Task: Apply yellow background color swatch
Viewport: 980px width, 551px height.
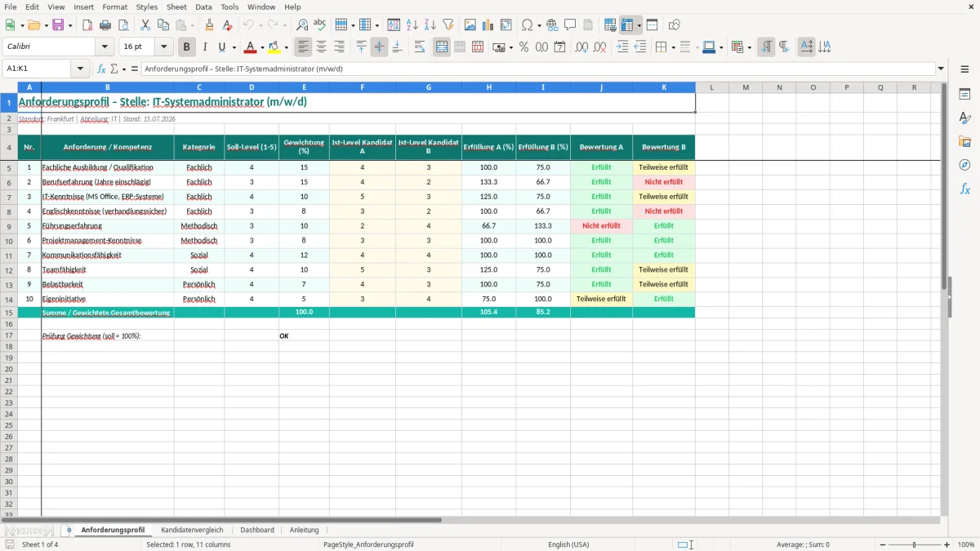Action: coord(274,47)
